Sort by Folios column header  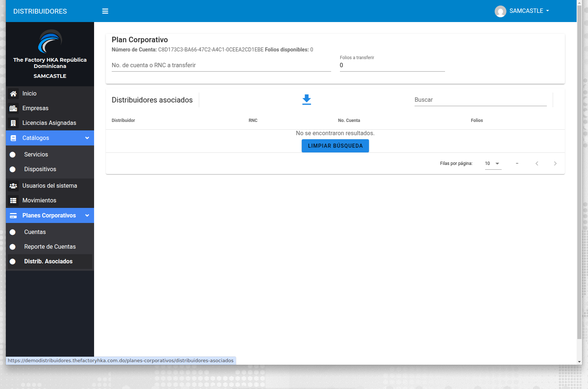tap(477, 120)
